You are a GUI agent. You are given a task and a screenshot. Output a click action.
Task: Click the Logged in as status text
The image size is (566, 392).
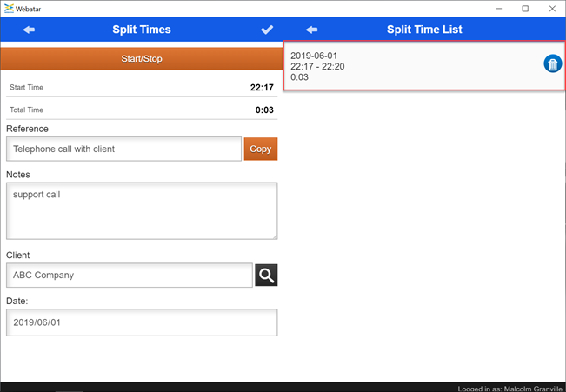(509, 388)
